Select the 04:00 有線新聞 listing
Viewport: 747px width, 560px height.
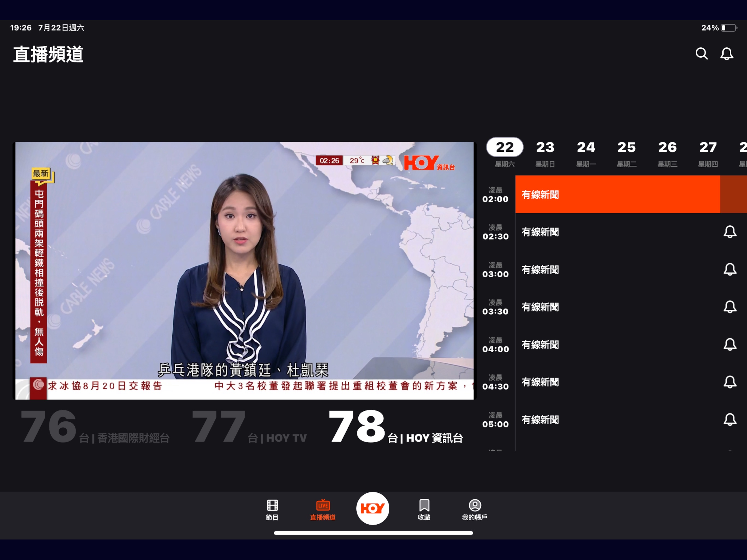[x=631, y=345]
